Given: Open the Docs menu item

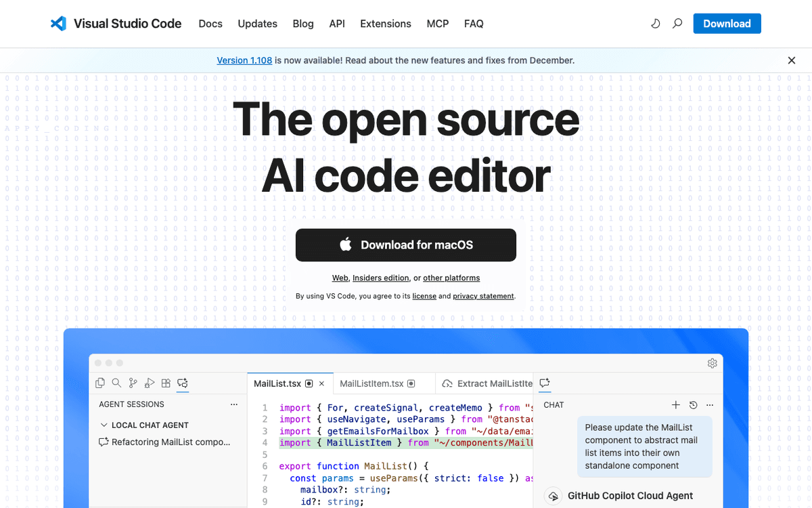Looking at the screenshot, I should coord(210,24).
